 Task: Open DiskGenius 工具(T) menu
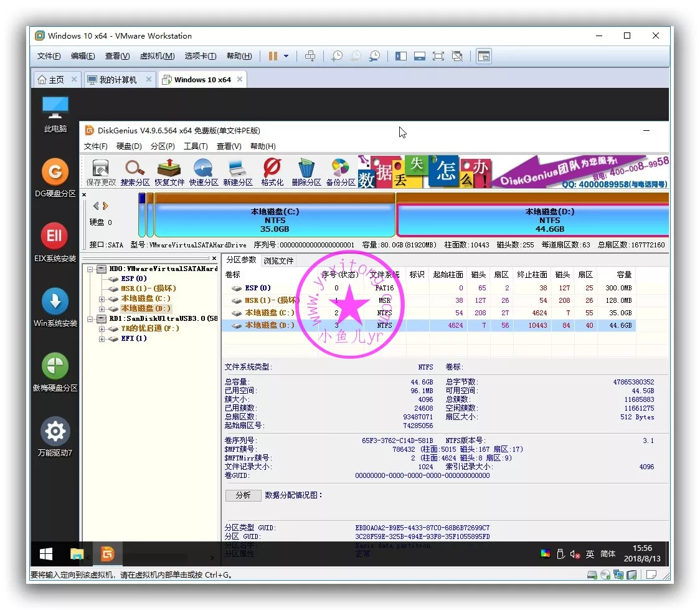click(196, 146)
